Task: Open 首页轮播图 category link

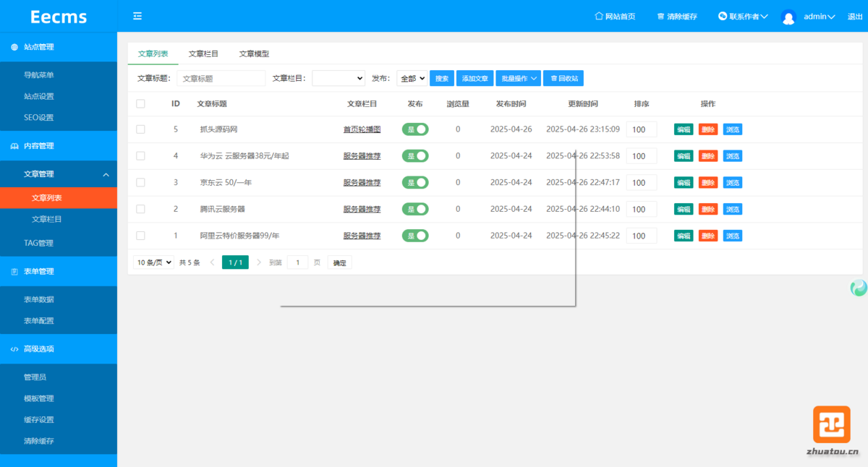Action: click(x=362, y=129)
